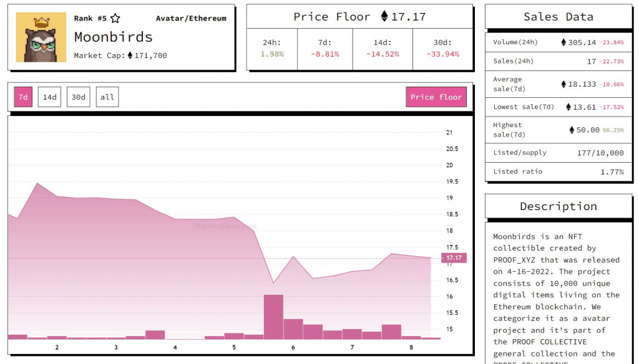639x364 pixels.
Task: Click the 24h price change cell
Action: coord(272,49)
